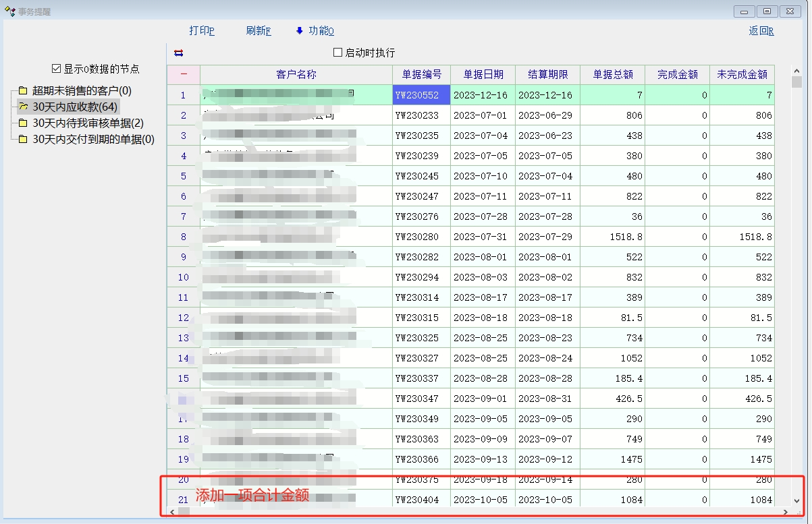Click the red minus corner cell in grid

tap(184, 74)
